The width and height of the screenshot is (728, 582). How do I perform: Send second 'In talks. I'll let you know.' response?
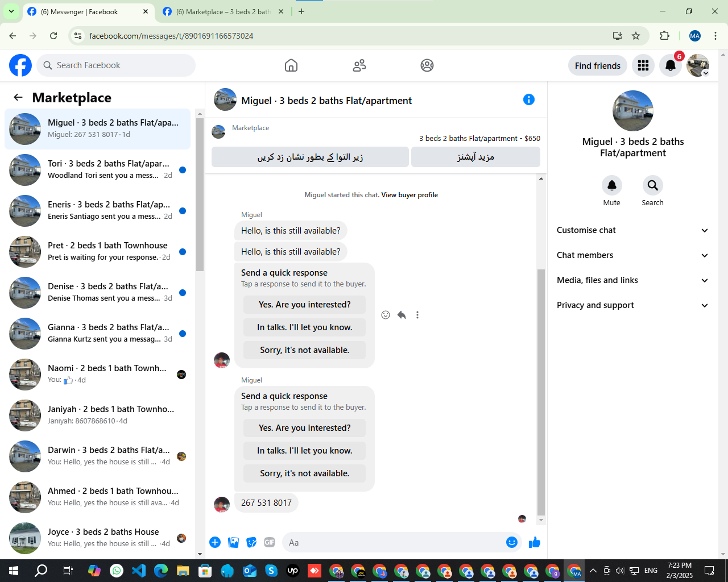304,451
